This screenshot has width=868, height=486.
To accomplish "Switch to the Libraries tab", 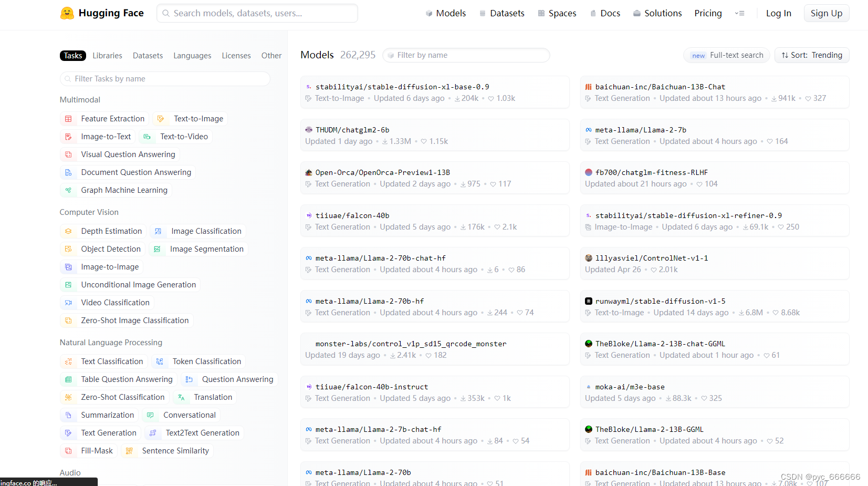I will (108, 56).
